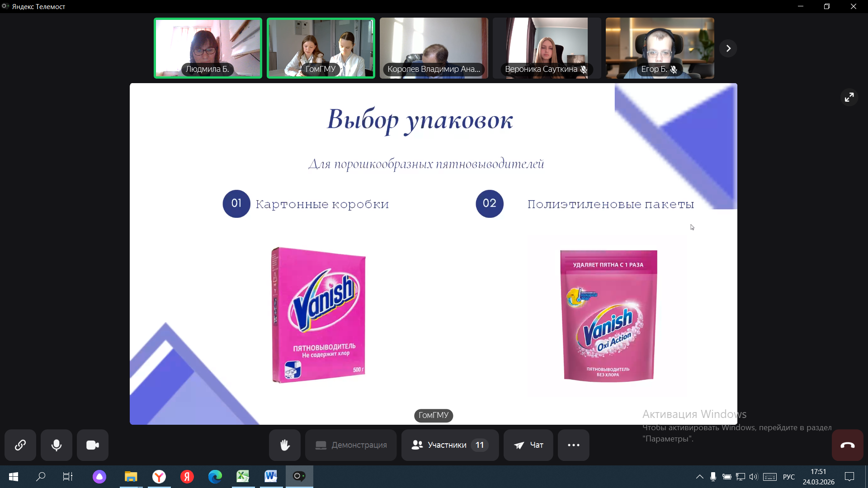The width and height of the screenshot is (868, 488).
Task: Expand the presentation to fullscreen
Action: 849,97
